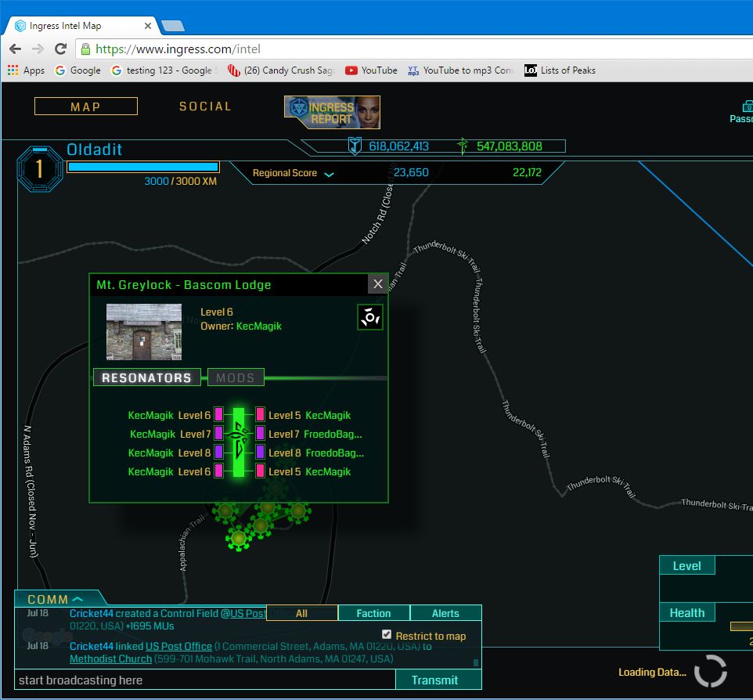Switch to the MODS tab
753x700 pixels.
pos(236,377)
